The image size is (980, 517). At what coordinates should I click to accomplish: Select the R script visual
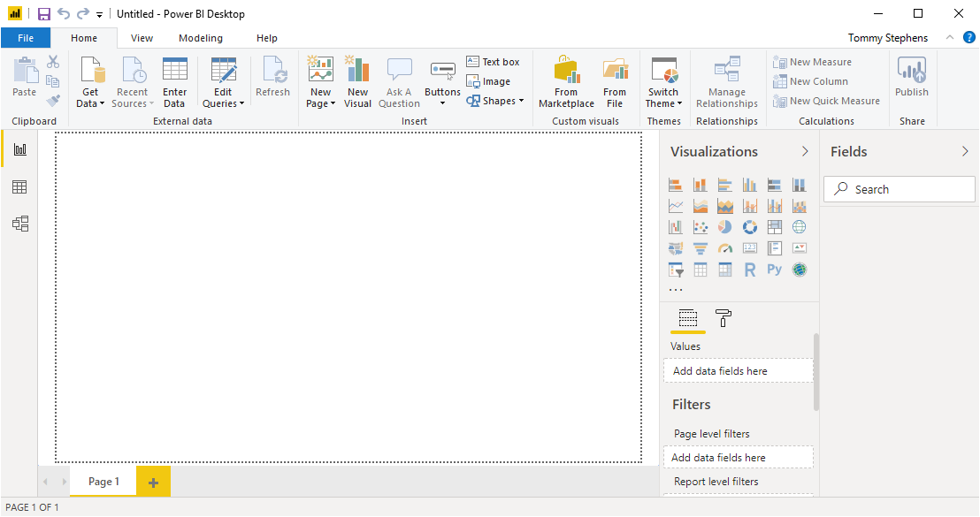749,270
